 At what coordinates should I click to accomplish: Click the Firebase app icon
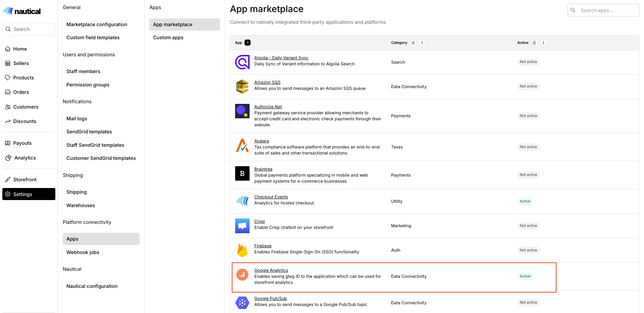point(242,250)
